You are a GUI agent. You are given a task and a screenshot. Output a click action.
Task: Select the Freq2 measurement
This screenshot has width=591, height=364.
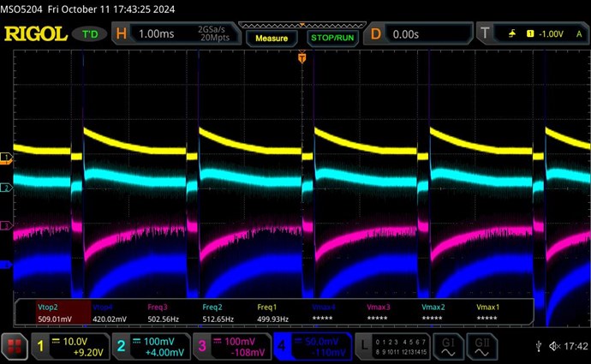[x=218, y=313]
